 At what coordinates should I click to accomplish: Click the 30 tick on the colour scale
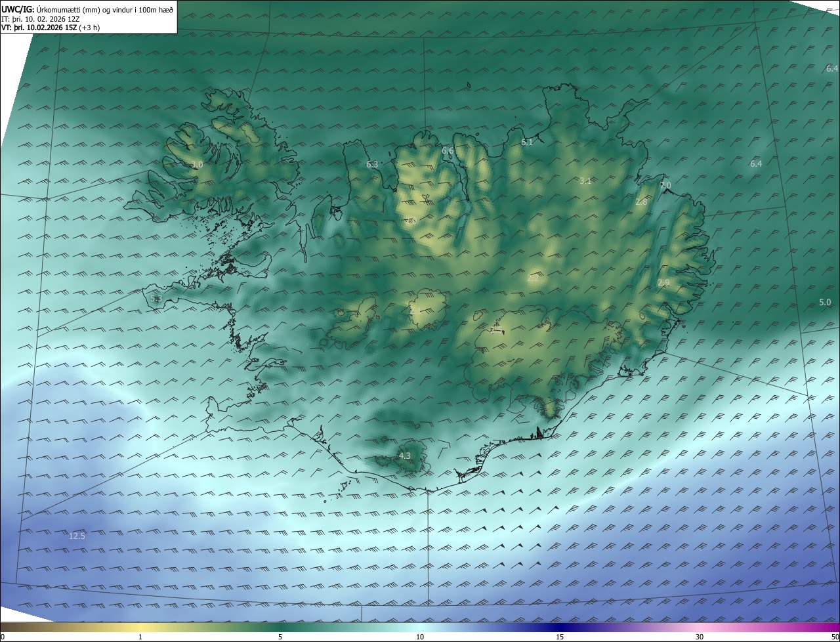tap(700, 637)
